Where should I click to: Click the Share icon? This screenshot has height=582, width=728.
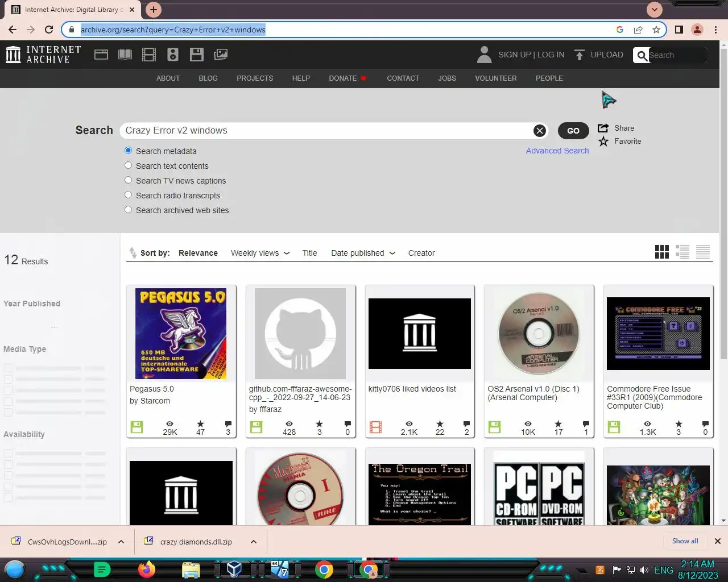coord(603,128)
